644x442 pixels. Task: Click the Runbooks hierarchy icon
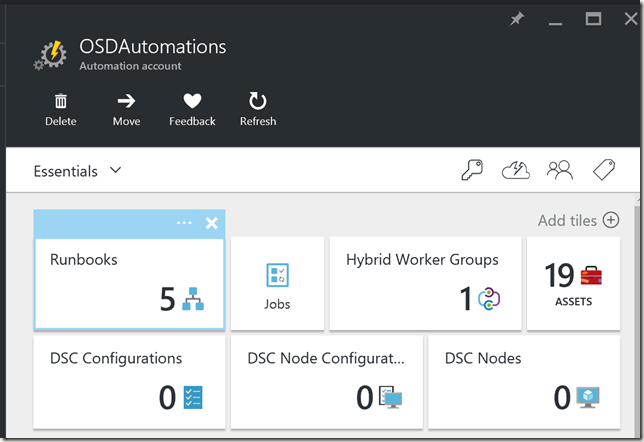[x=193, y=299]
